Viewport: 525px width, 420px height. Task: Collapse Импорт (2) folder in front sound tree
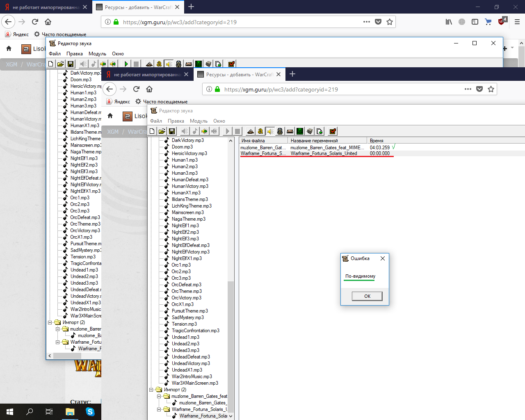(151, 390)
